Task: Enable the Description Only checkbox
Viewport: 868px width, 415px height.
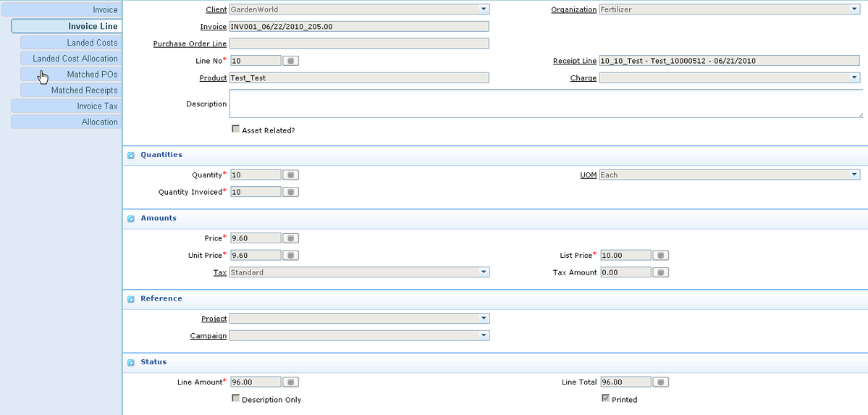Action: click(235, 398)
